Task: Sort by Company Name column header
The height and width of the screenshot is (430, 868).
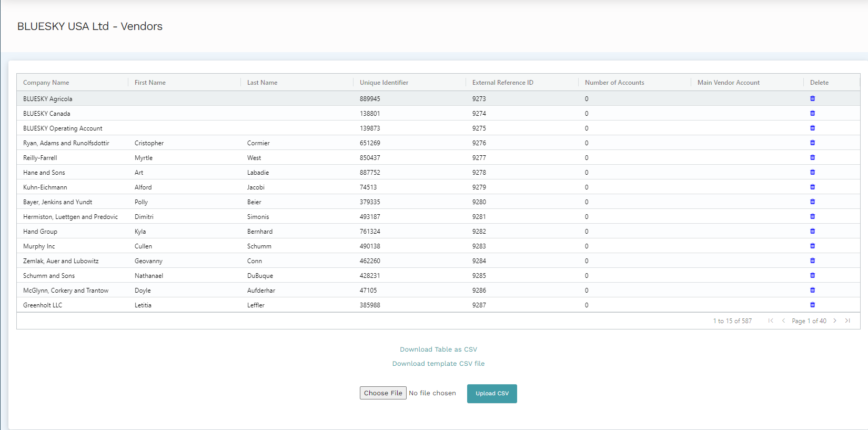Action: click(46, 83)
